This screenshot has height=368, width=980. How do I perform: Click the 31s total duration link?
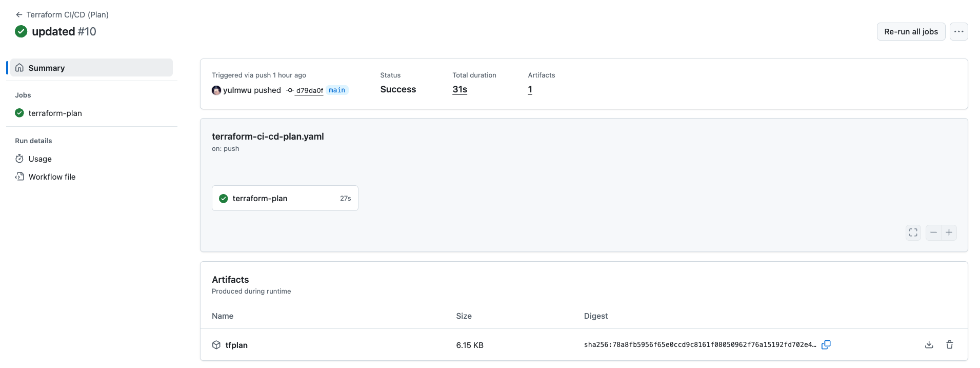coord(460,89)
